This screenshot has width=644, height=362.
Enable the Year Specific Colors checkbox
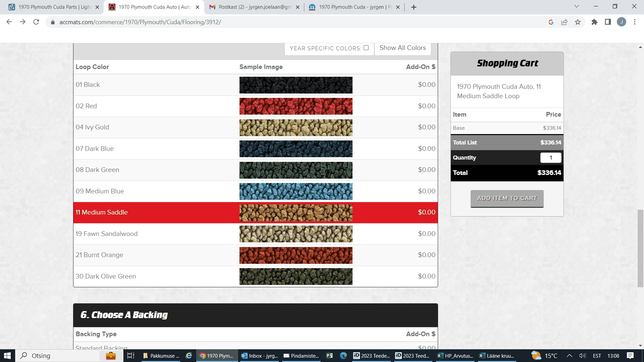366,48
